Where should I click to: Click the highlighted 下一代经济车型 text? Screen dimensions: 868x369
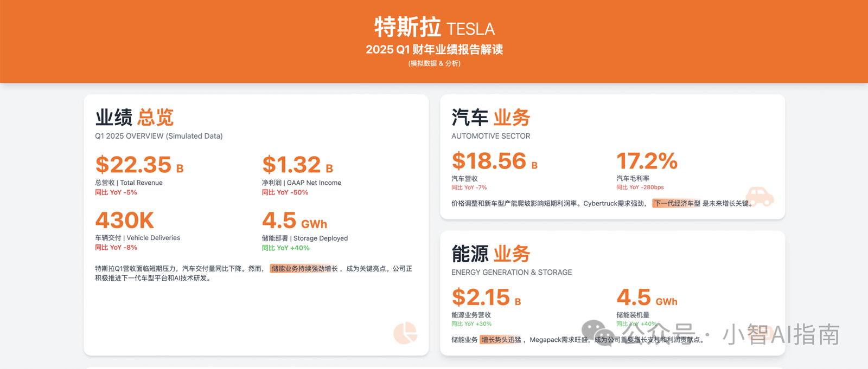point(676,204)
